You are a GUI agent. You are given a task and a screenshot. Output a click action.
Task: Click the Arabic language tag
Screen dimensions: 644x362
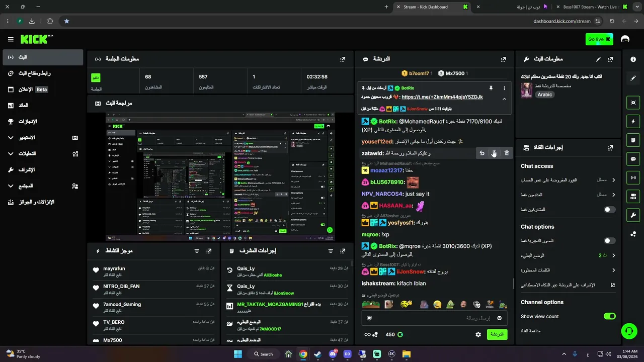click(544, 95)
